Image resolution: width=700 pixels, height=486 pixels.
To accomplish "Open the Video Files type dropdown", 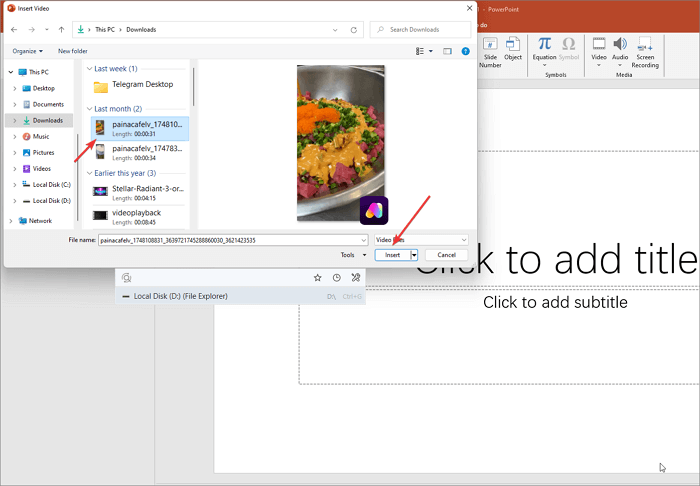I will (463, 240).
